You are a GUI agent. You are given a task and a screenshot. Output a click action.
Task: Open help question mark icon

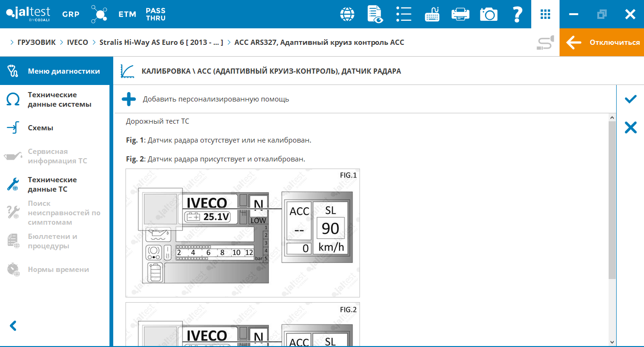tap(517, 14)
